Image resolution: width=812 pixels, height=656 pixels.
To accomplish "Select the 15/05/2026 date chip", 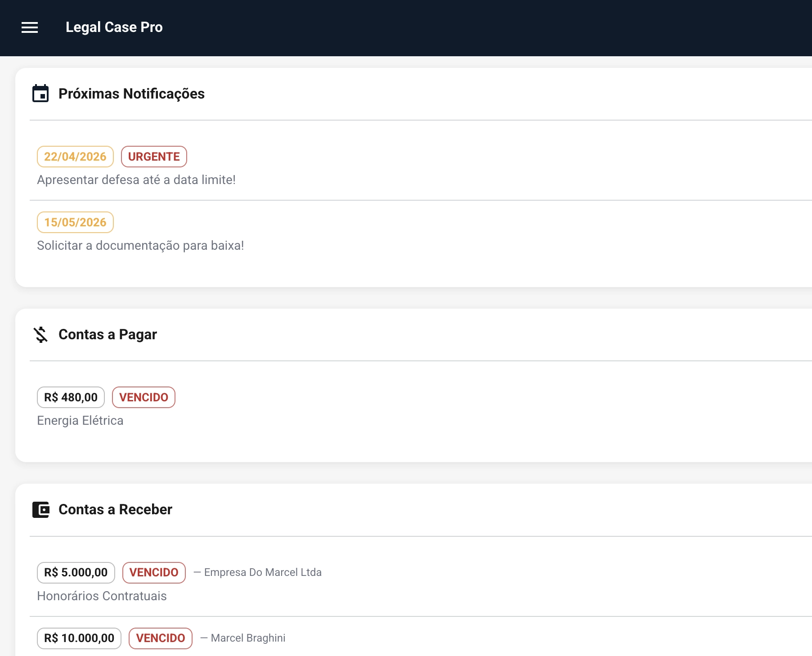I will click(x=75, y=222).
